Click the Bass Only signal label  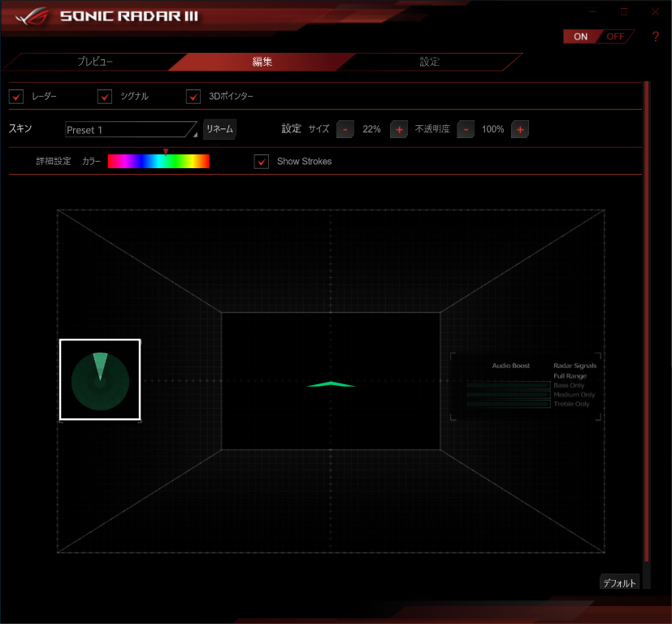569,385
